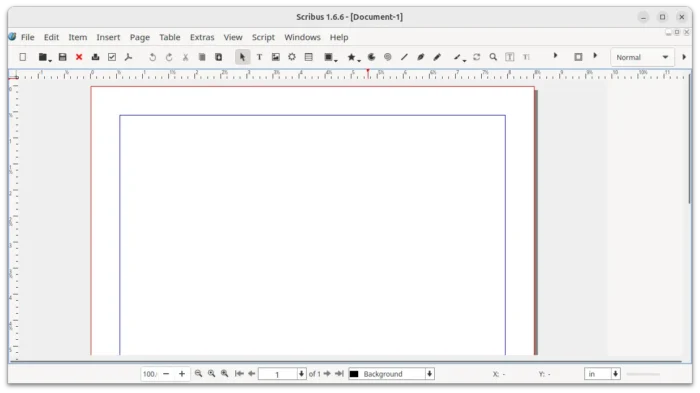Activate the Select Item arrow tool
This screenshot has height=393, width=700.
click(x=242, y=57)
